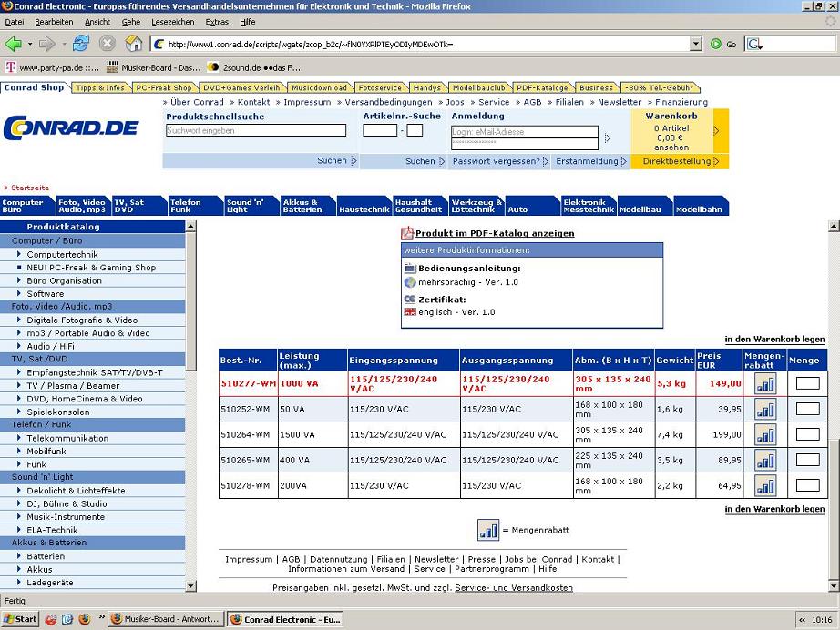The height and width of the screenshot is (630, 840).
Task: Click the Direktbestellung button
Action: pos(680,161)
